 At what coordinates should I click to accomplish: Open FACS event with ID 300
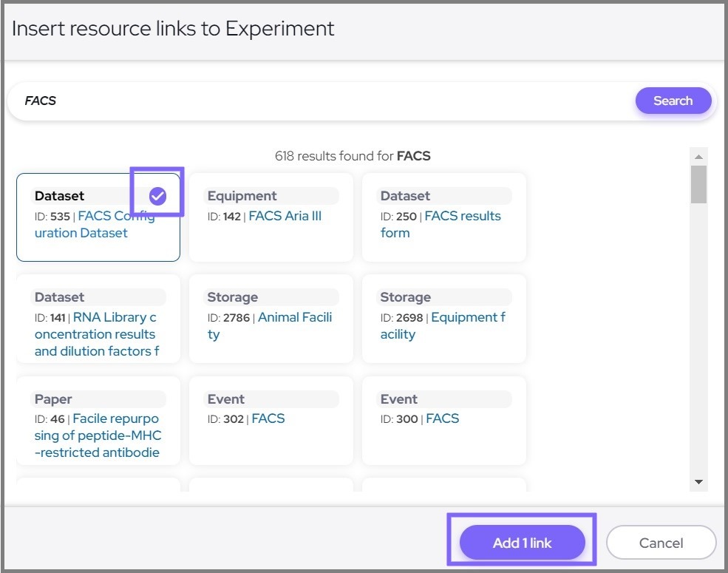click(x=442, y=418)
